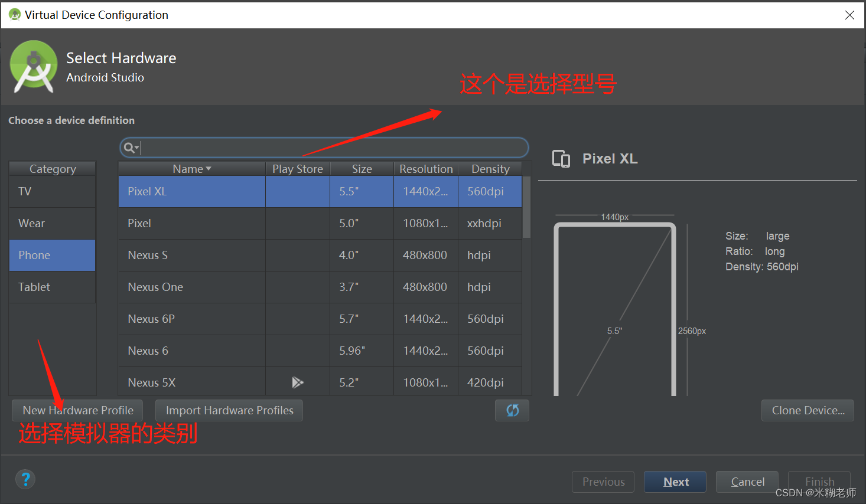
Task: Sort devices by Name column header
Action: tap(192, 169)
